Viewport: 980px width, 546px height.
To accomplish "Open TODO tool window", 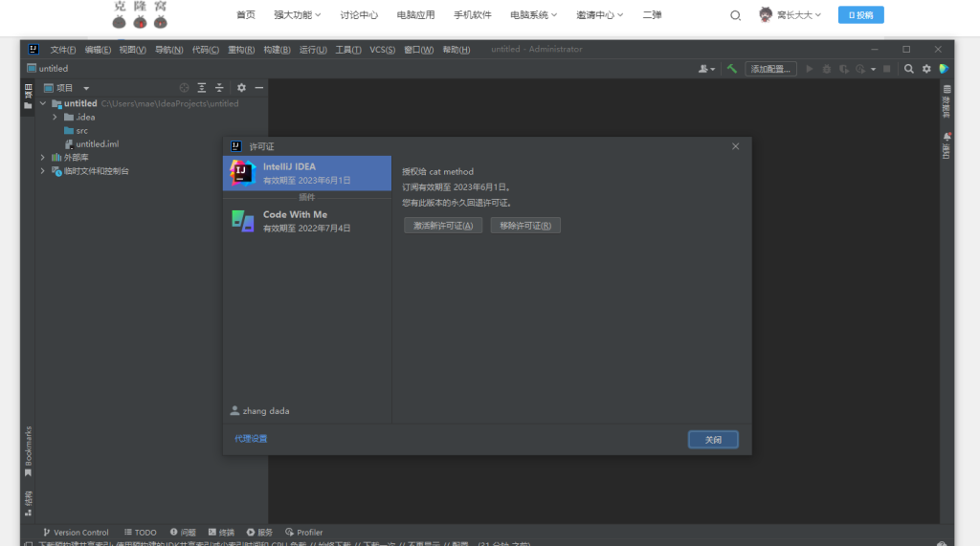I will tap(140, 533).
